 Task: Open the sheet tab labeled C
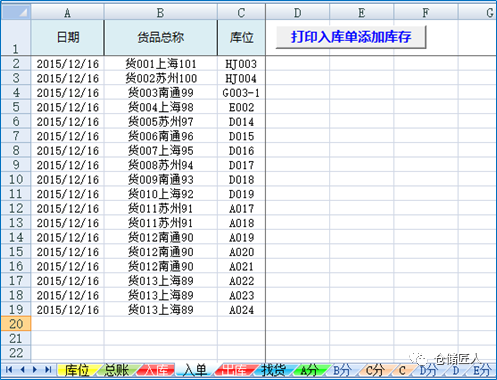[402, 370]
